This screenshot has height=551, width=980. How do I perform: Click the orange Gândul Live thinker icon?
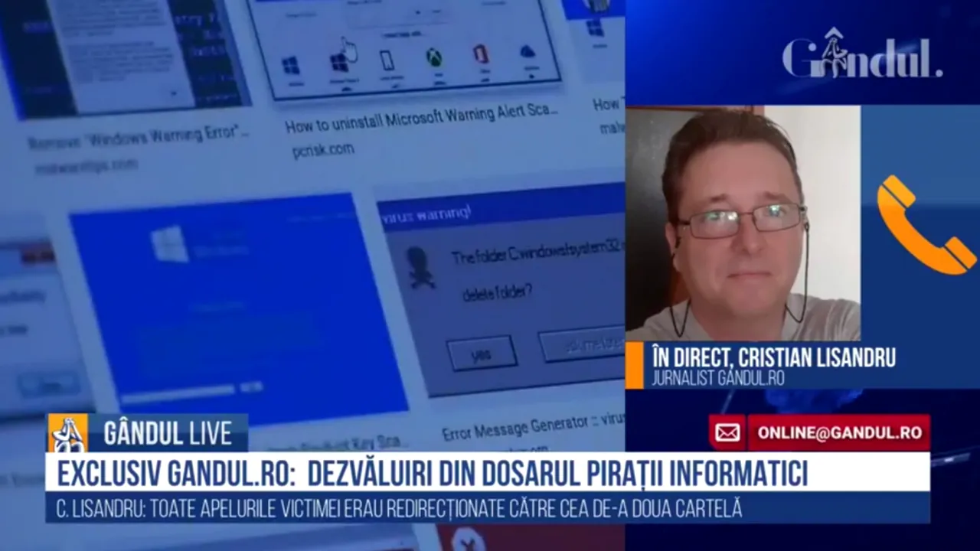[x=68, y=433]
